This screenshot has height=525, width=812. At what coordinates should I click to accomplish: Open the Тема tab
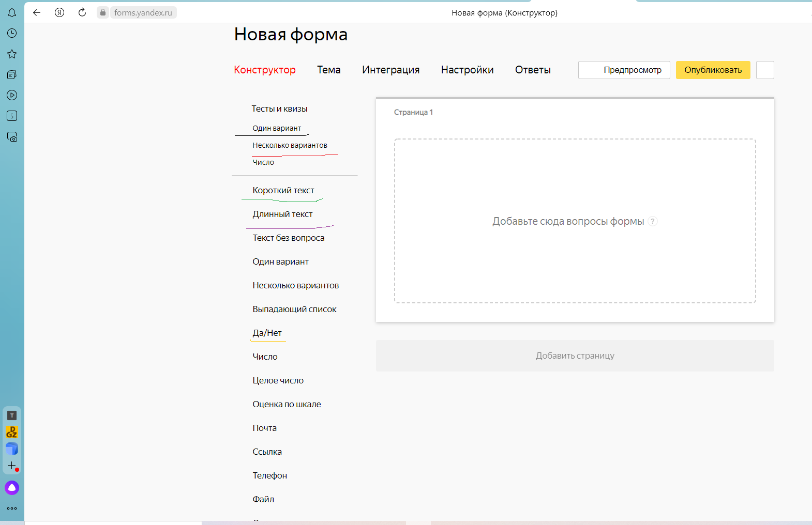tap(329, 70)
